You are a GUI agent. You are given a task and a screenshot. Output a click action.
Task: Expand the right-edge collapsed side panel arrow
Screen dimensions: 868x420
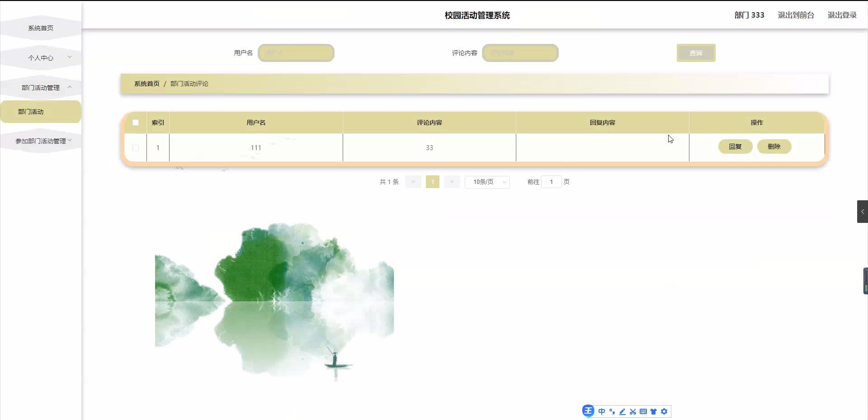pos(863,212)
